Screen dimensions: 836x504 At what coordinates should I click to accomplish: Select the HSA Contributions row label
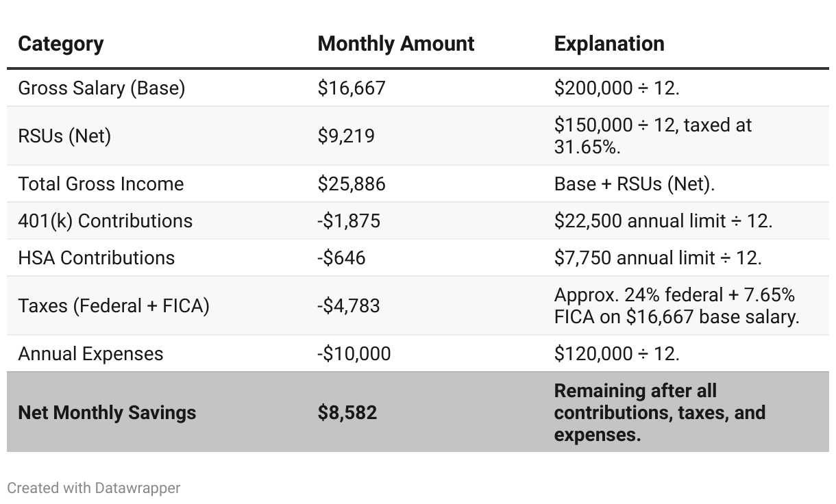coord(97,258)
